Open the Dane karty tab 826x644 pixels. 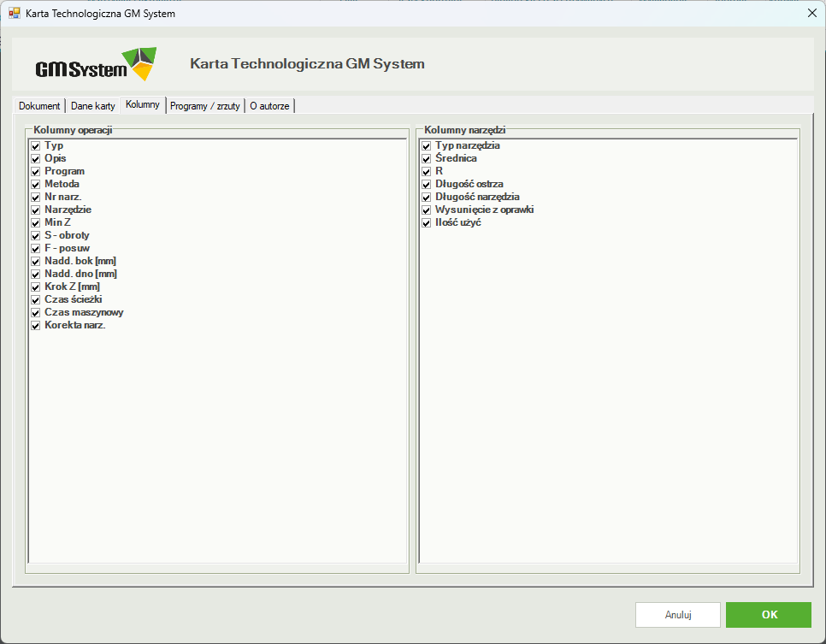(x=92, y=106)
